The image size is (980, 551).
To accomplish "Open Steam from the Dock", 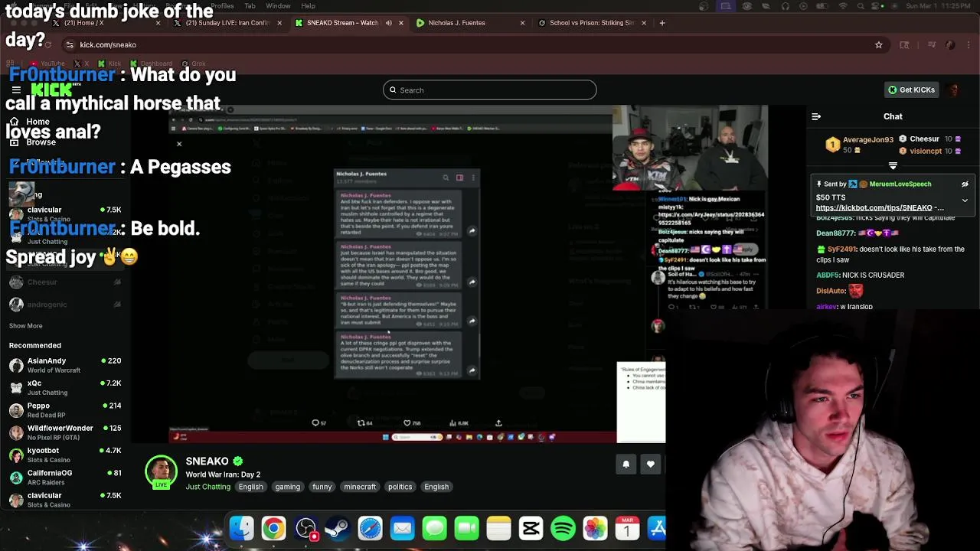I will click(338, 528).
